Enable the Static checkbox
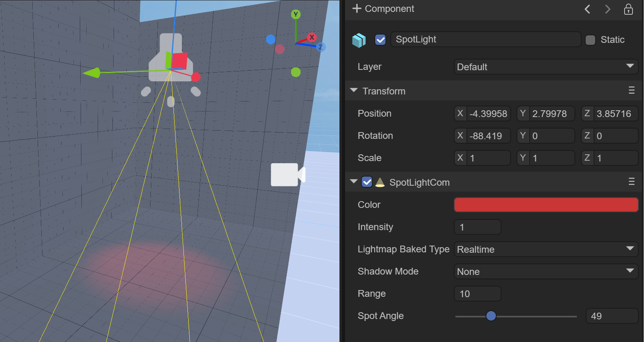 (x=590, y=40)
